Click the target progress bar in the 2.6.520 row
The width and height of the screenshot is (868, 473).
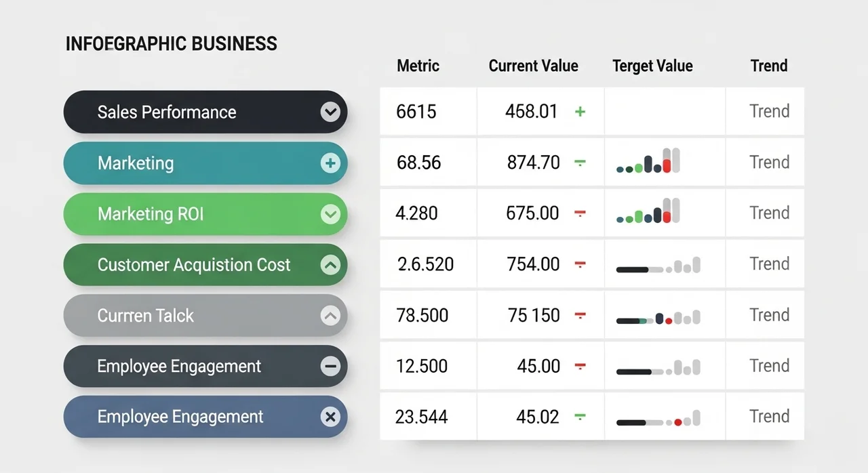[658, 268]
